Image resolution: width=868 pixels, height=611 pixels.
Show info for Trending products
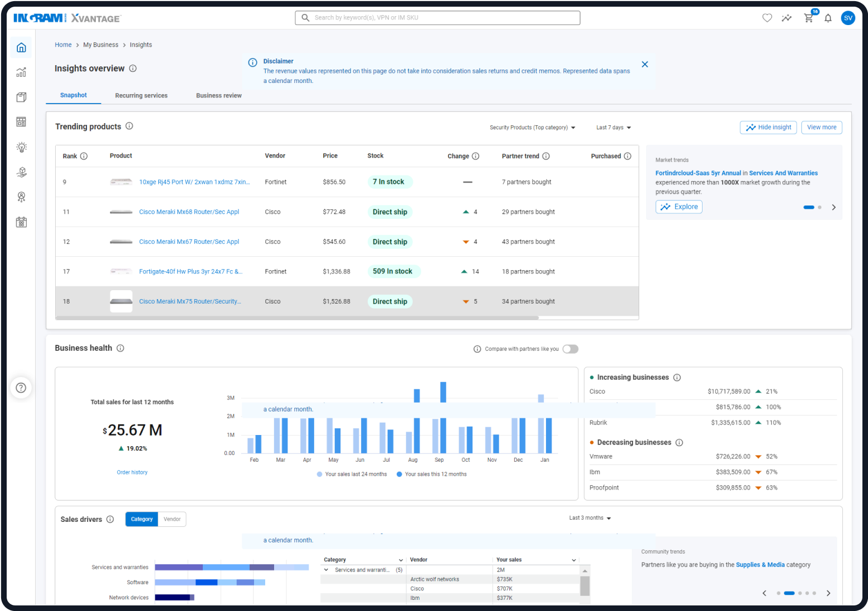(129, 126)
